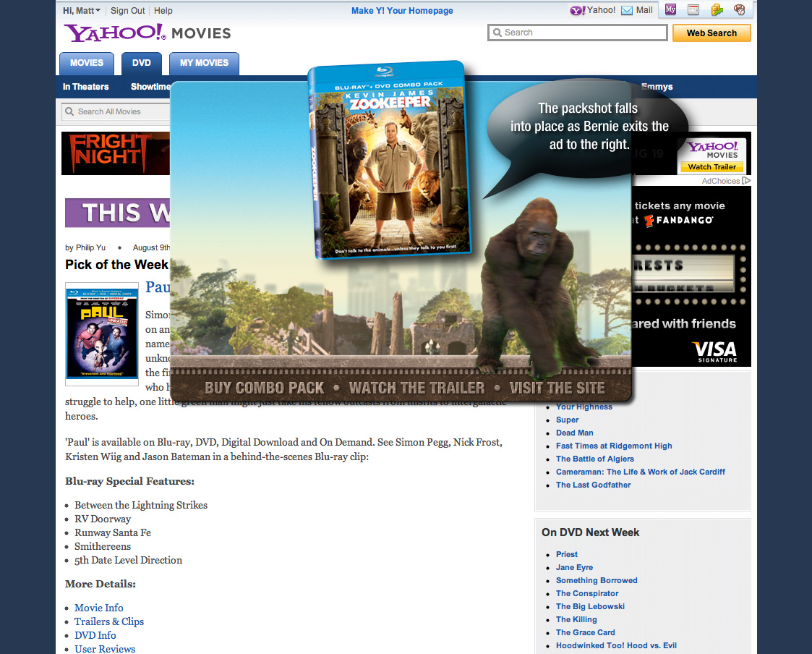Open The Grace Card link
The image size is (812, 654).
[586, 632]
